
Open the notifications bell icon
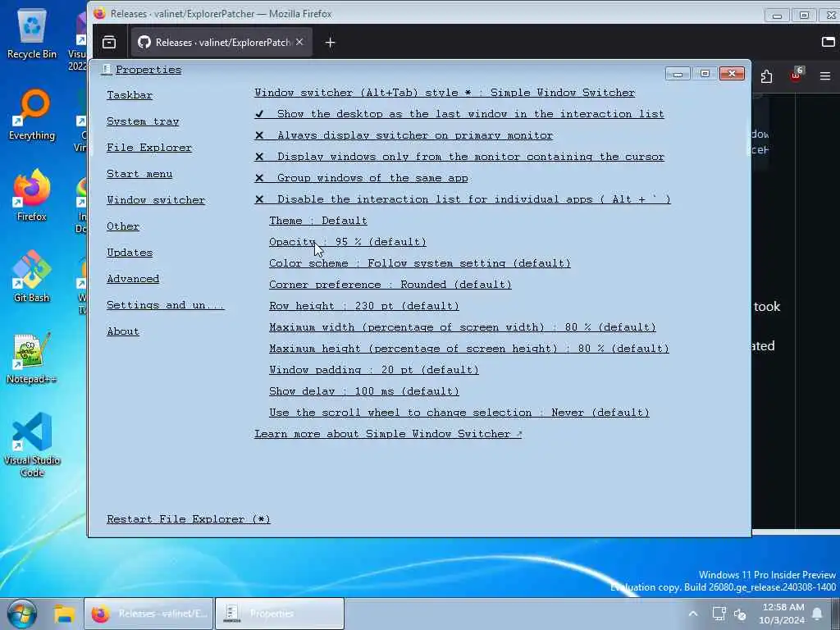pos(817,614)
